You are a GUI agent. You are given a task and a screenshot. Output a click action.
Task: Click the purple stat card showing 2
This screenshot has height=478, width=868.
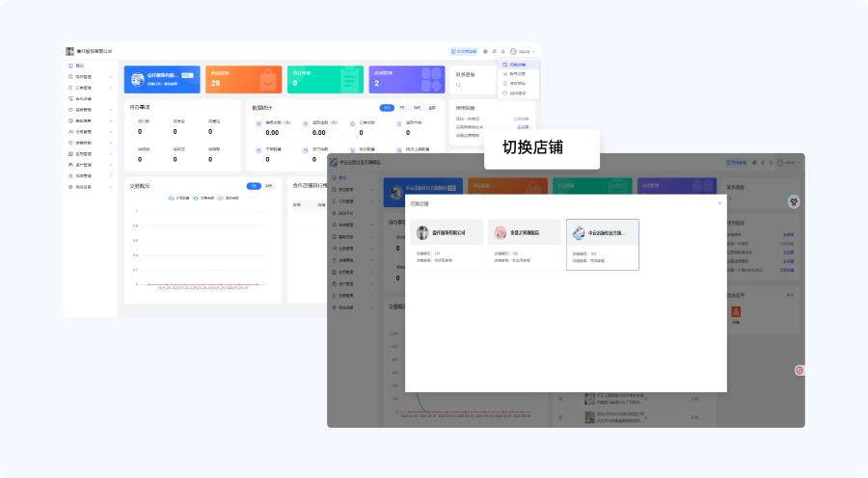(x=406, y=79)
